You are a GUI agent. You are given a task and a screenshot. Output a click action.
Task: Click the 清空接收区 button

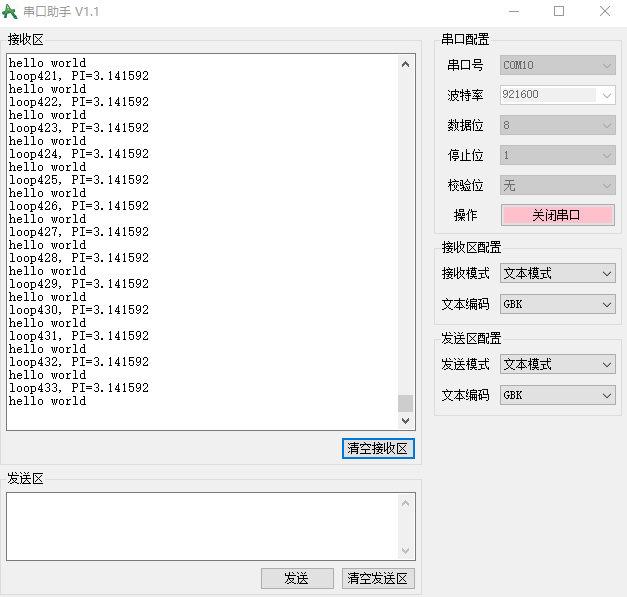378,448
